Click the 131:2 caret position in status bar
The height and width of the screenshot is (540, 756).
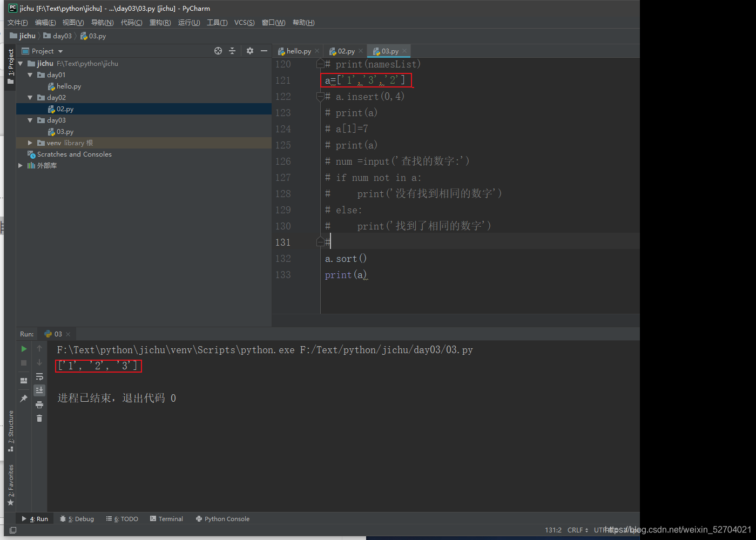point(553,530)
